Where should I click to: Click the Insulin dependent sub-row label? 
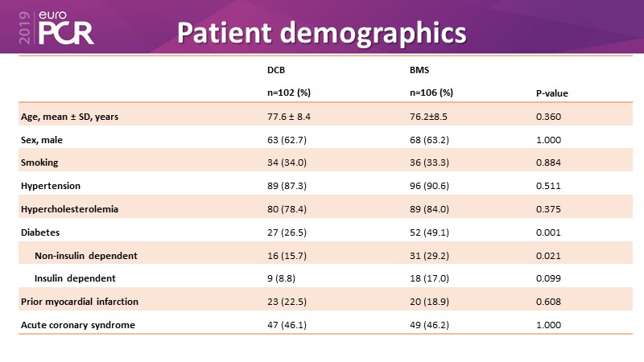coord(75,278)
